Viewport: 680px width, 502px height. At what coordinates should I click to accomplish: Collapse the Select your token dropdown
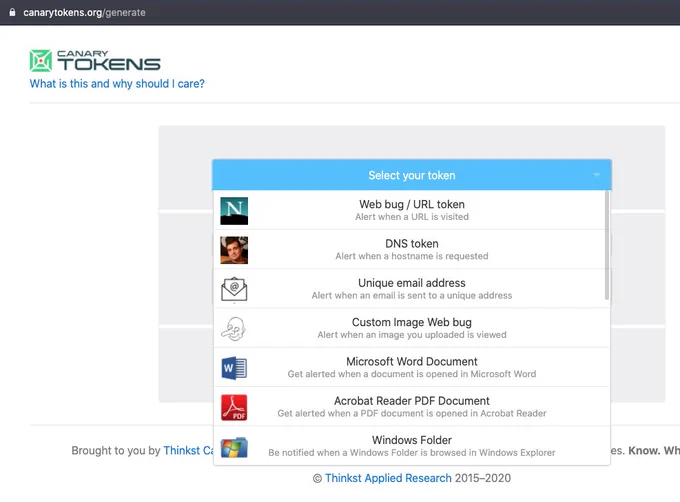[412, 175]
